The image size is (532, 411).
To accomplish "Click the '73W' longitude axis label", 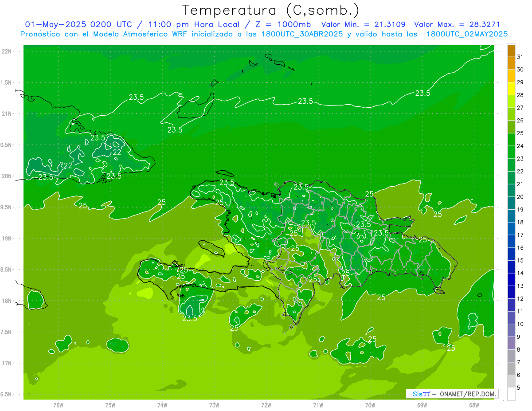I will pos(214,405).
